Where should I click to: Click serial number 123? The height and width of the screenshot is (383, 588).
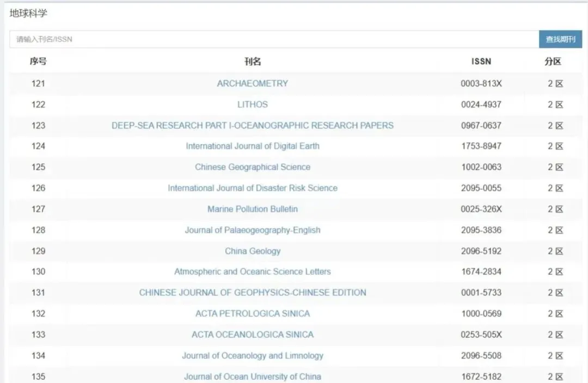(x=38, y=126)
